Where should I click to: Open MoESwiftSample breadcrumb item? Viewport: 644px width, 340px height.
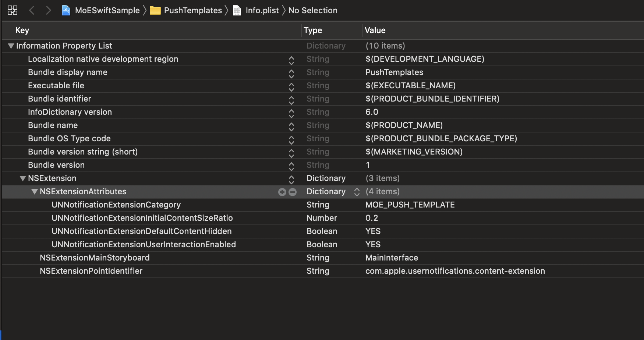[107, 10]
